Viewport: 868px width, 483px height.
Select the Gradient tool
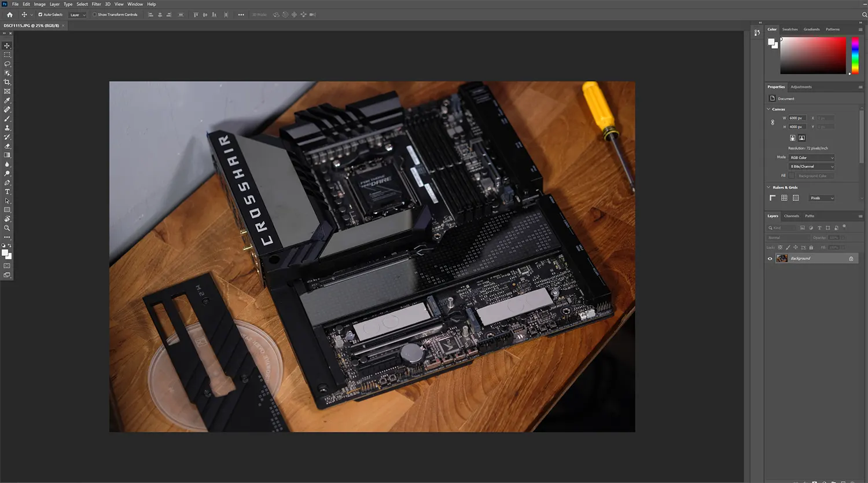(x=6, y=155)
